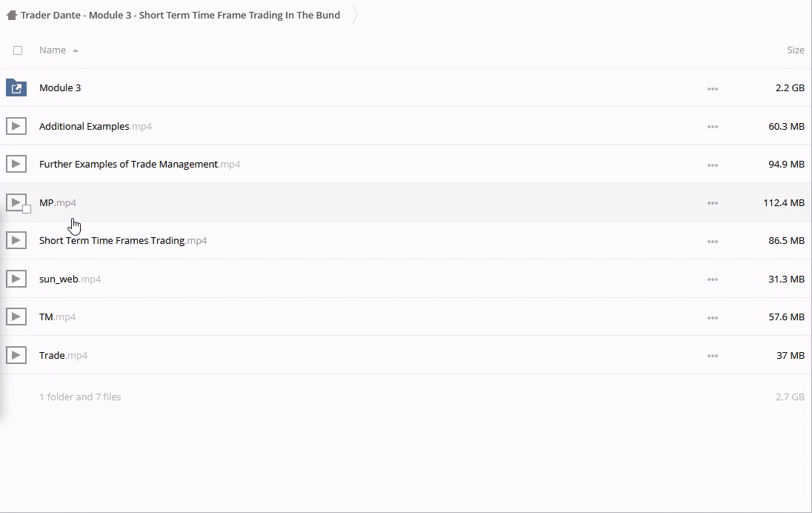812x513 pixels.
Task: Click the home icon in the breadcrumb
Action: (x=11, y=15)
